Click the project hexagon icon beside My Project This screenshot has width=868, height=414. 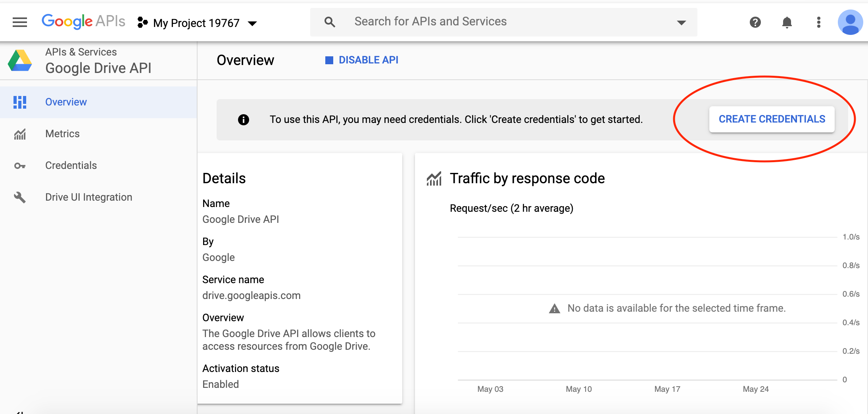[x=142, y=23]
